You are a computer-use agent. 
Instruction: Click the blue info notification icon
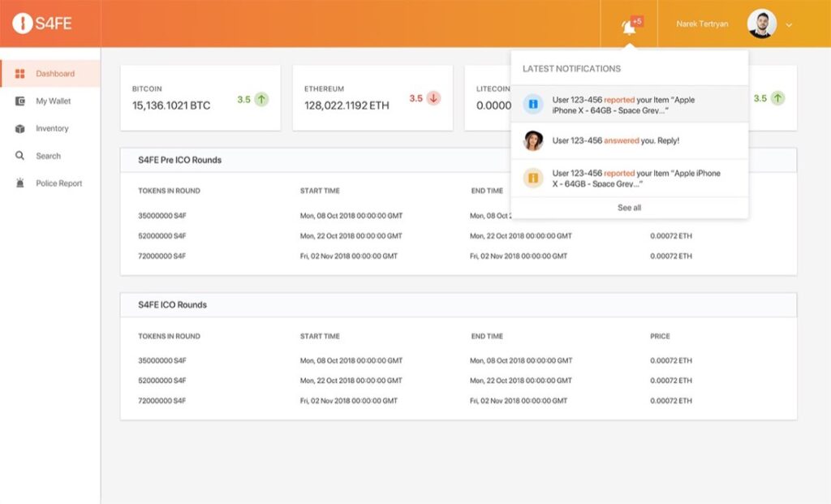tap(533, 105)
